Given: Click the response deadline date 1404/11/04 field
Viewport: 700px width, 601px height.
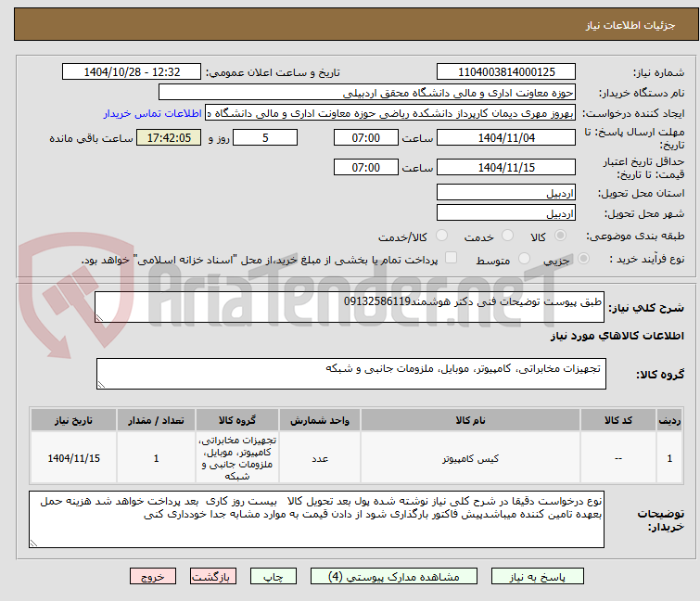Looking at the screenshot, I should (506, 137).
